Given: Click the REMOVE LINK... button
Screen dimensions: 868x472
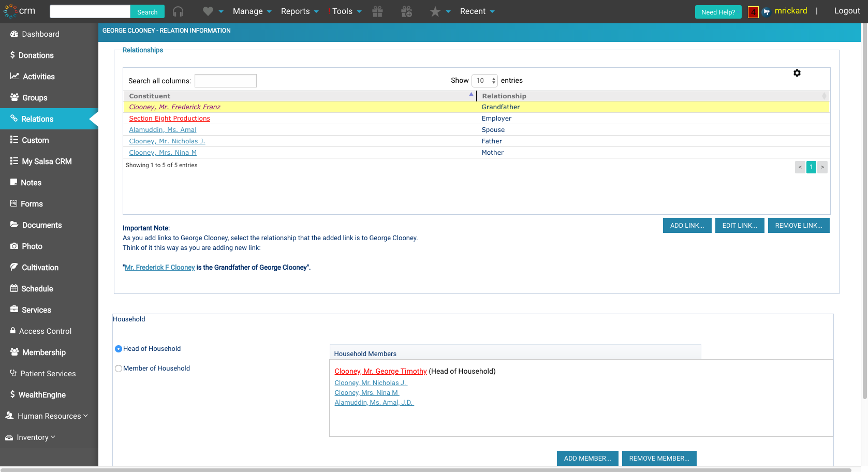Looking at the screenshot, I should pos(799,225).
